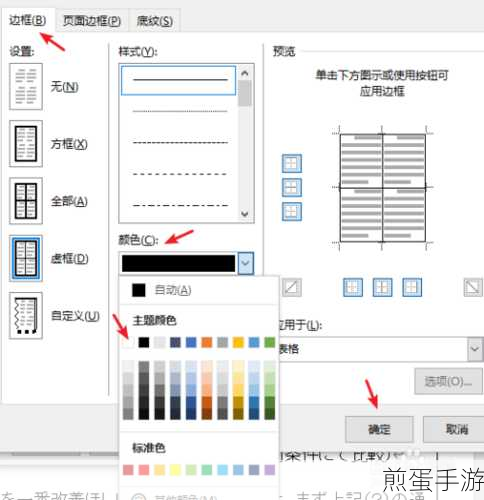484x500 pixels.
Task: Toggle the inside horizontal border button
Action: (292, 187)
